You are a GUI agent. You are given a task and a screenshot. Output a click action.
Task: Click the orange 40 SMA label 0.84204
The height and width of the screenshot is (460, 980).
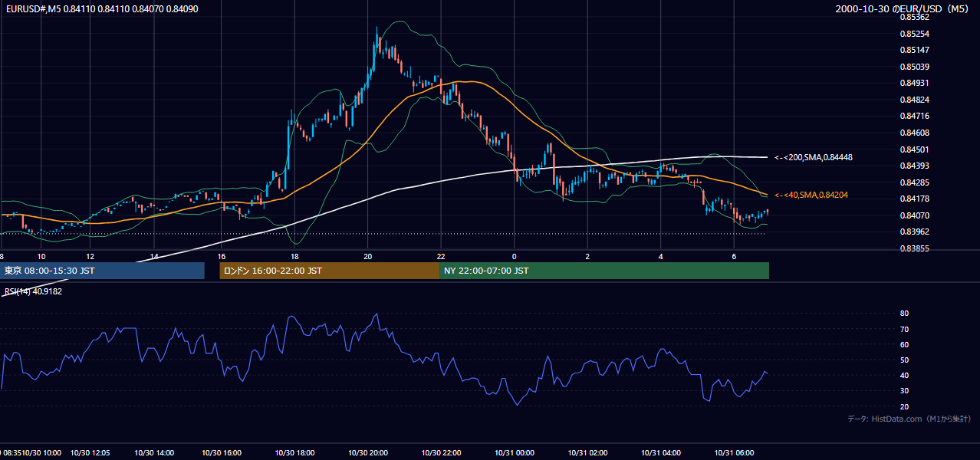[811, 195]
